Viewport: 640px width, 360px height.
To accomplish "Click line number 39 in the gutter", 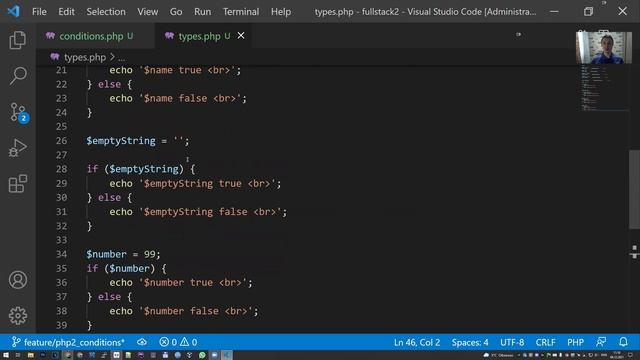I will pyautogui.click(x=61, y=325).
